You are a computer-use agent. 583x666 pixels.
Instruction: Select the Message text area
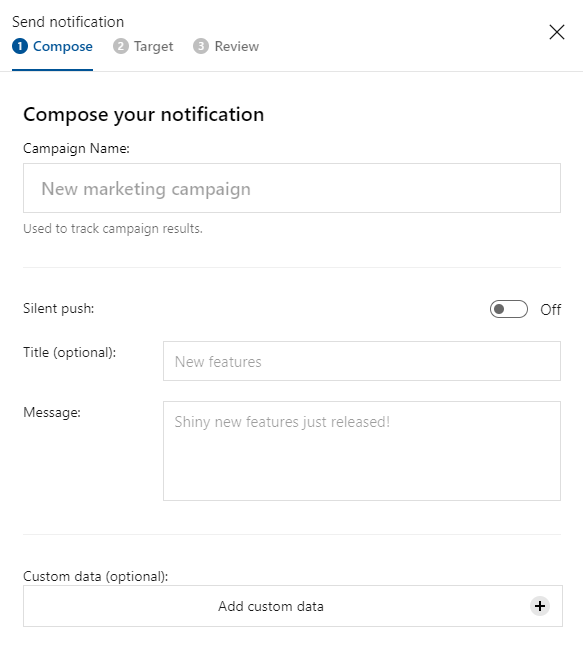[362, 451]
